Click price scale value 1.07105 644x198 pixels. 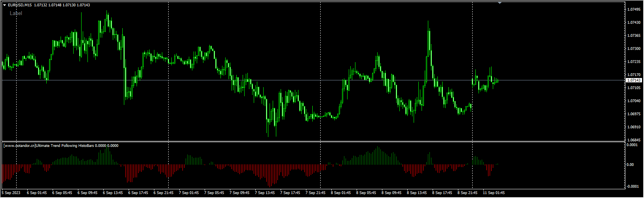tap(634, 88)
